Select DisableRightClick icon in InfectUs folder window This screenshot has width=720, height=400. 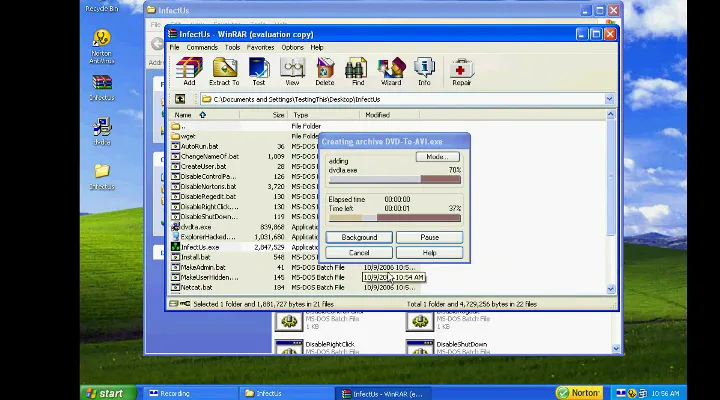[289, 347]
